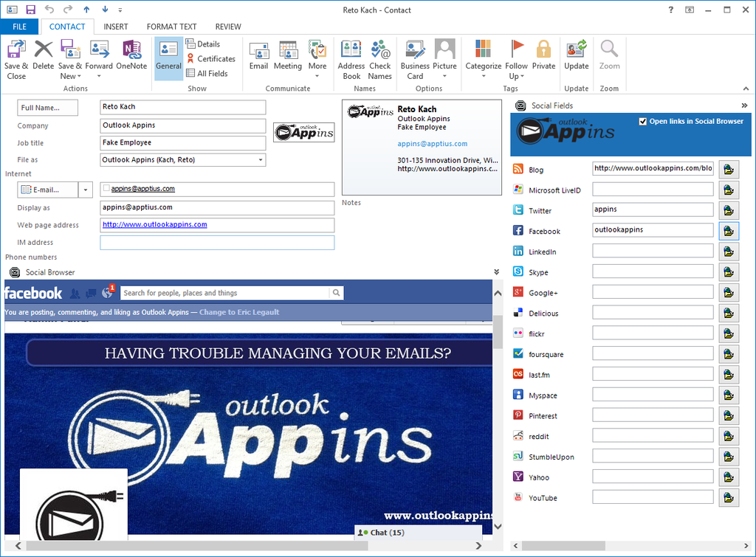Click Social Browser horizontal scrollbar thumb
756x557 pixels.
coord(197,545)
